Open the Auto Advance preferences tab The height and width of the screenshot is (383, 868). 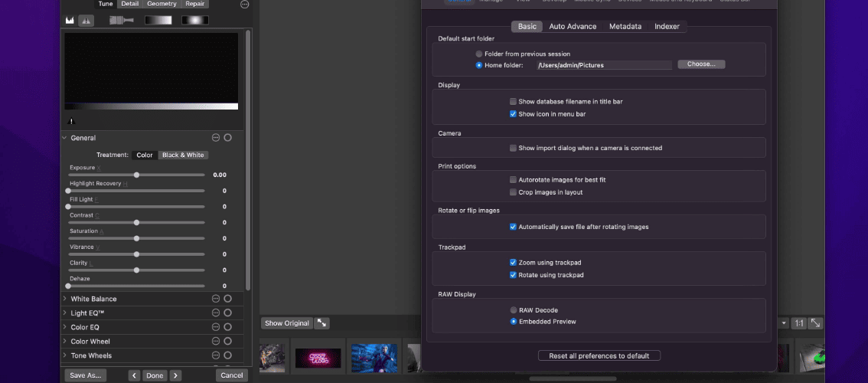coord(573,26)
